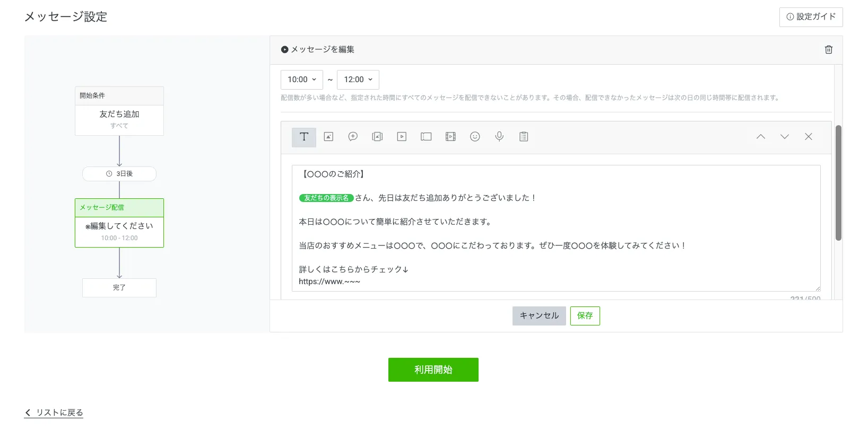The width and height of the screenshot is (868, 431).
Task: Choose the photo message type icon
Action: point(328,137)
